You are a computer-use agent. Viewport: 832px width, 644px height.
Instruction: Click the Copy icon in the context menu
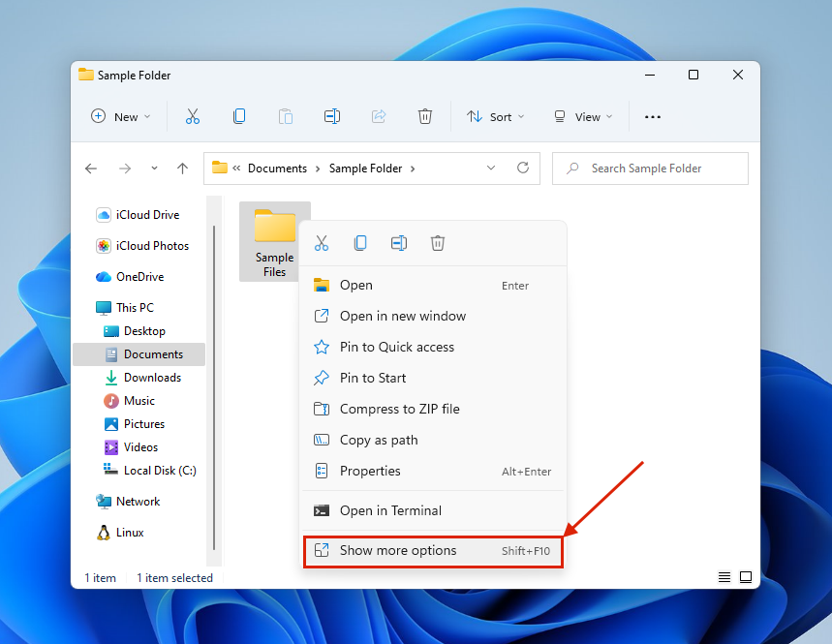tap(360, 243)
